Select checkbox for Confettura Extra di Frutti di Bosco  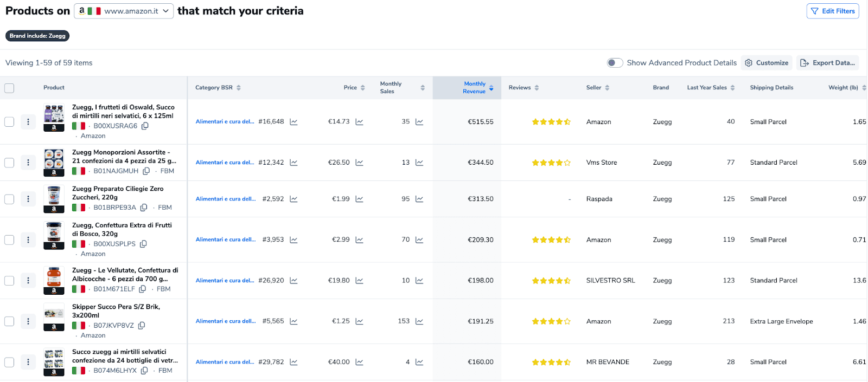[x=9, y=239]
